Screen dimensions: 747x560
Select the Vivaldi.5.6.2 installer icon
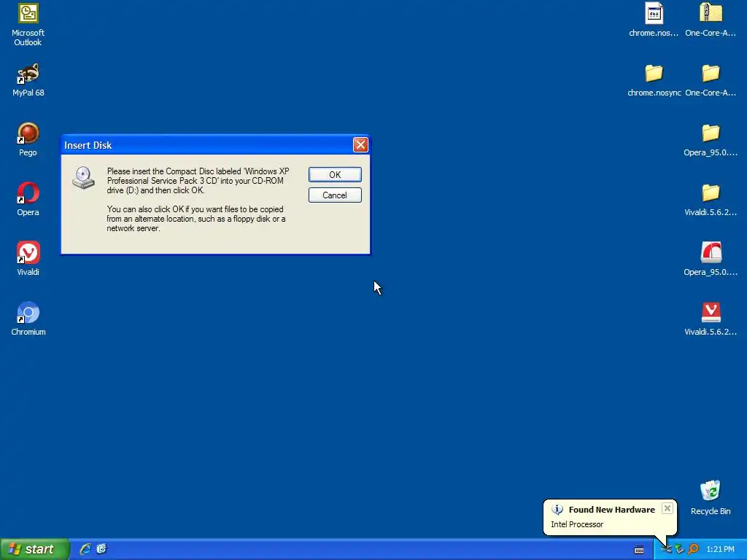click(x=711, y=319)
